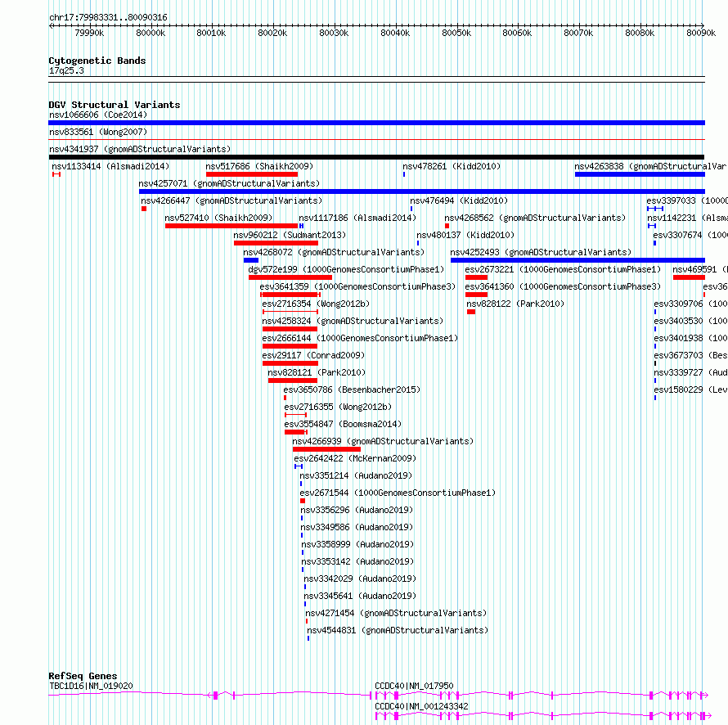Viewport: 728px width, 725px height.
Task: Click nsv480137 (Kidd2010) label
Action: click(465, 235)
